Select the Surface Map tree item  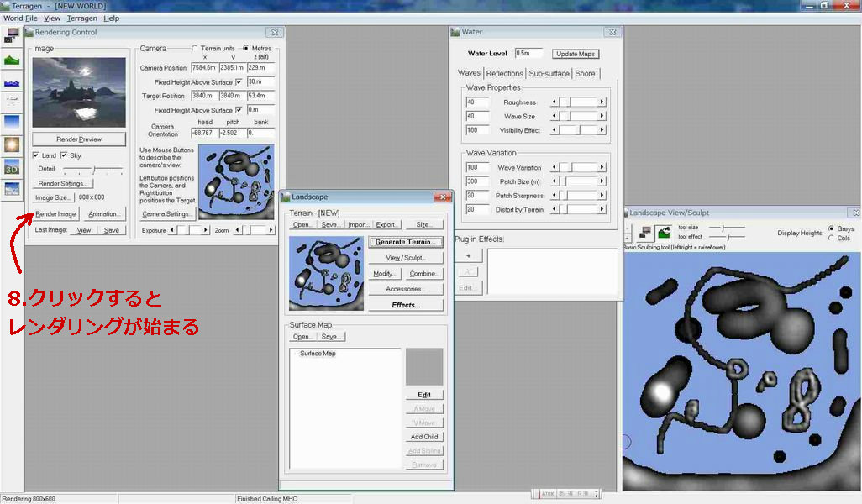318,354
